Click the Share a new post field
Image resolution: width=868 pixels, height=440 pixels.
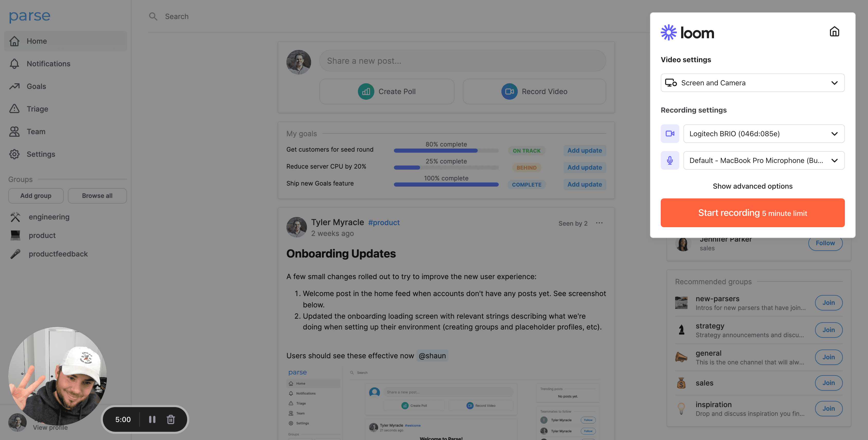tap(462, 61)
